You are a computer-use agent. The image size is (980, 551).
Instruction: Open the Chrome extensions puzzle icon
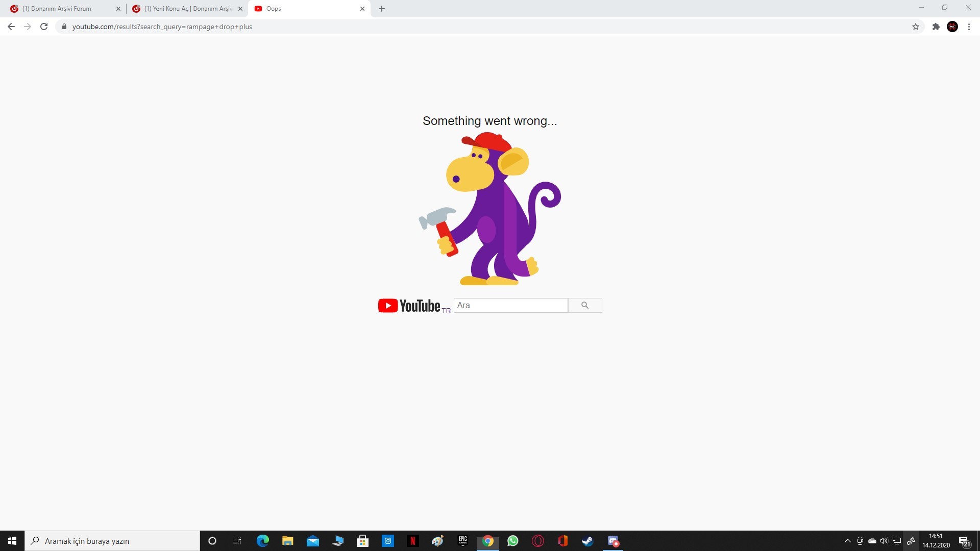pos(936,27)
